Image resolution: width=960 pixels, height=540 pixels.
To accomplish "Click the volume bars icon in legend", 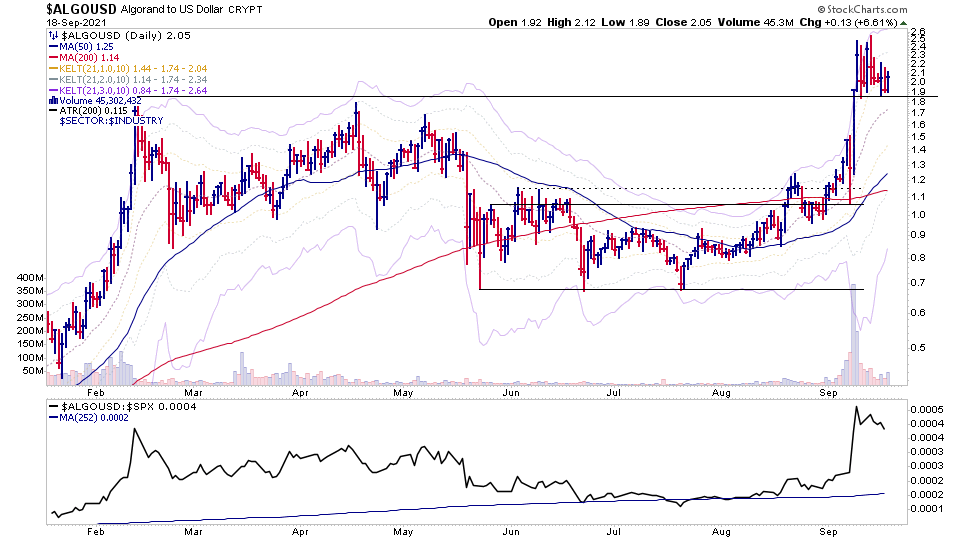I will [x=53, y=100].
